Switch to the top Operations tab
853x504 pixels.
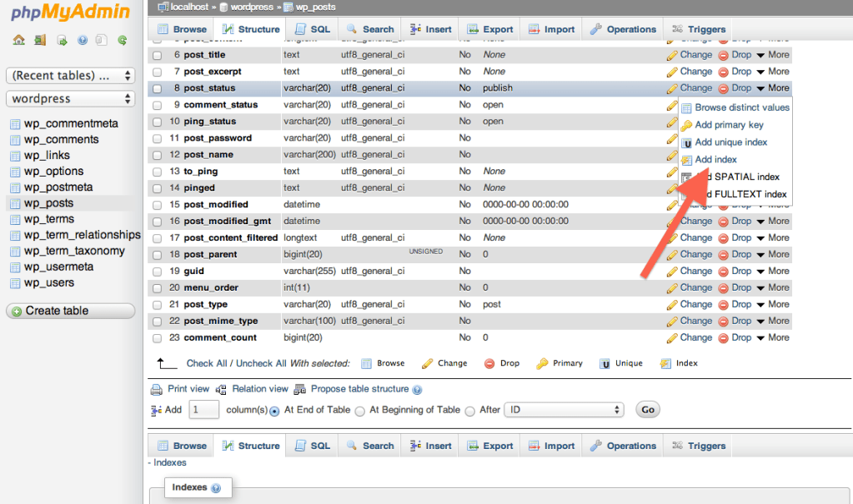[623, 29]
